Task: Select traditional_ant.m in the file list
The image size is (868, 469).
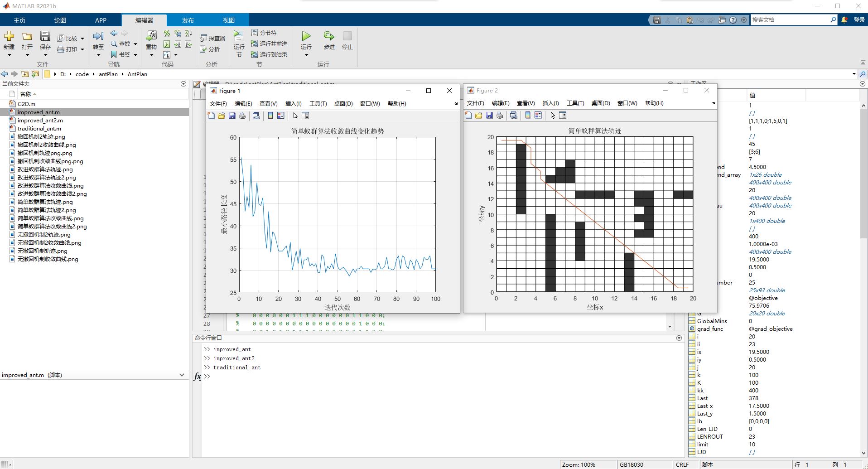Action: pos(39,129)
